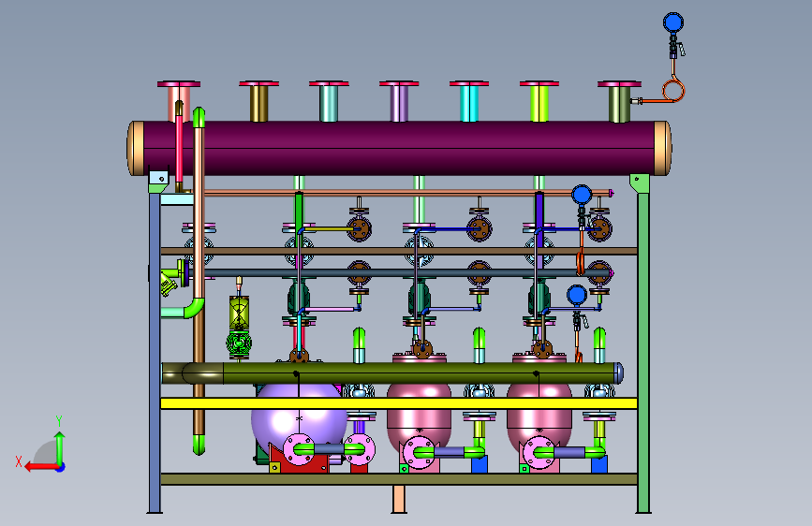The image size is (812, 526).
Task: Select the left blue frame leg
Action: pos(155,352)
